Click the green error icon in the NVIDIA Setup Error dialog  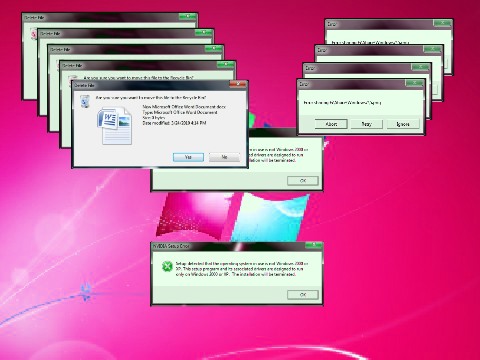click(x=167, y=266)
